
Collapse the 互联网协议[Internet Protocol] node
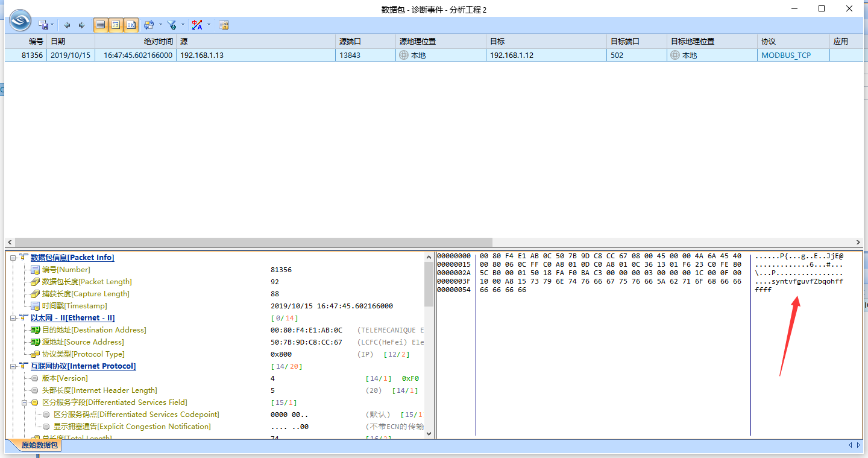coord(13,366)
